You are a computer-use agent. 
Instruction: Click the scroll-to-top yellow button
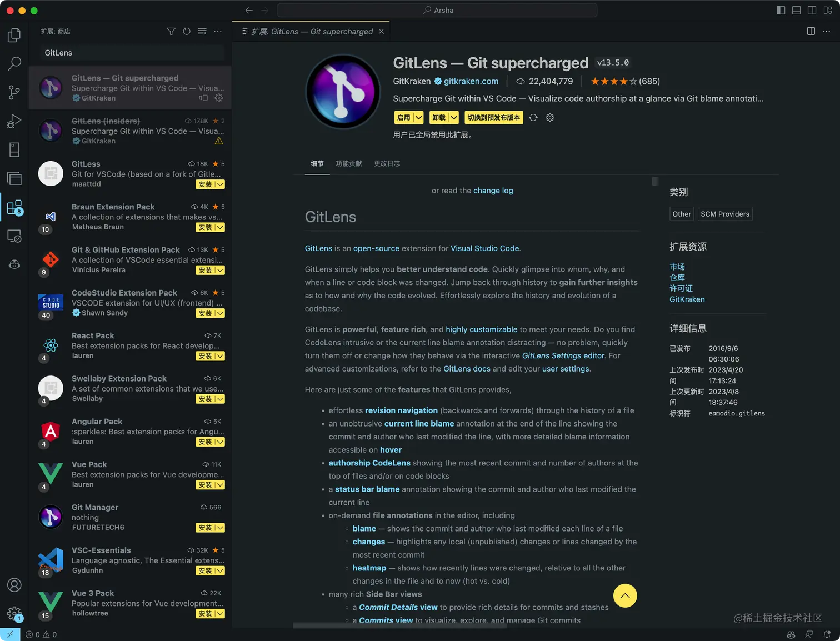pos(625,596)
